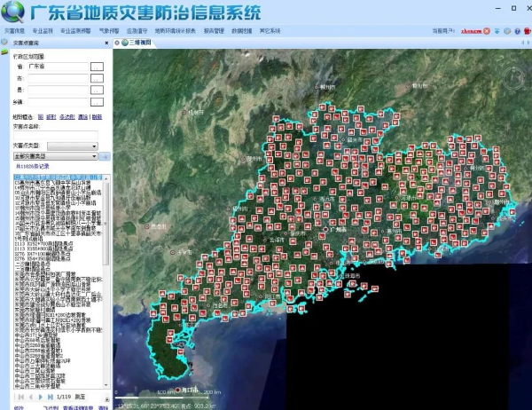Go to previous page of results list
The image size is (532, 410).
pyautogui.click(x=31, y=397)
